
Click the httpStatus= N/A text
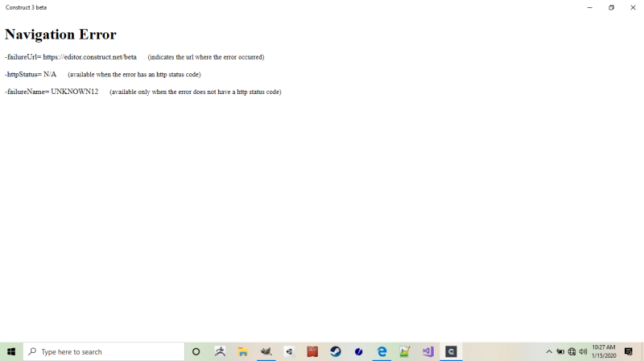[31, 74]
